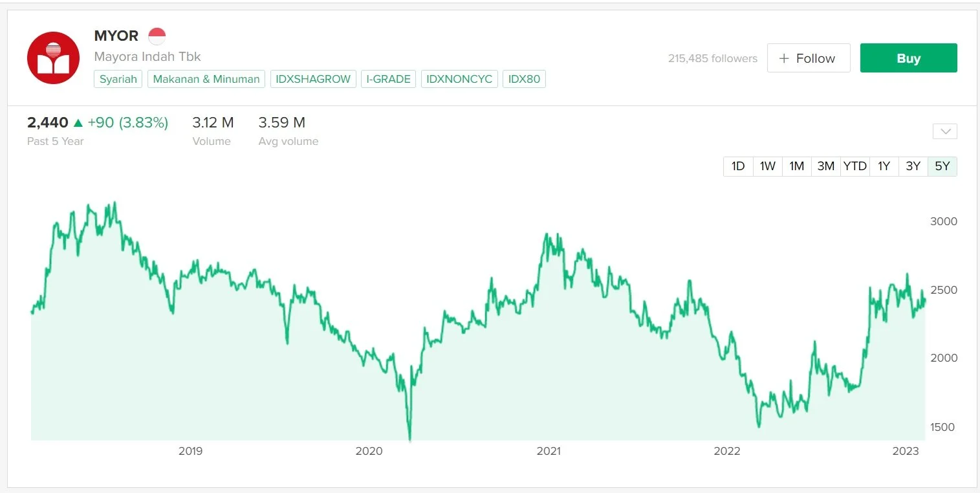Click the 3000 price axis label
This screenshot has height=493, width=980.
click(x=944, y=221)
